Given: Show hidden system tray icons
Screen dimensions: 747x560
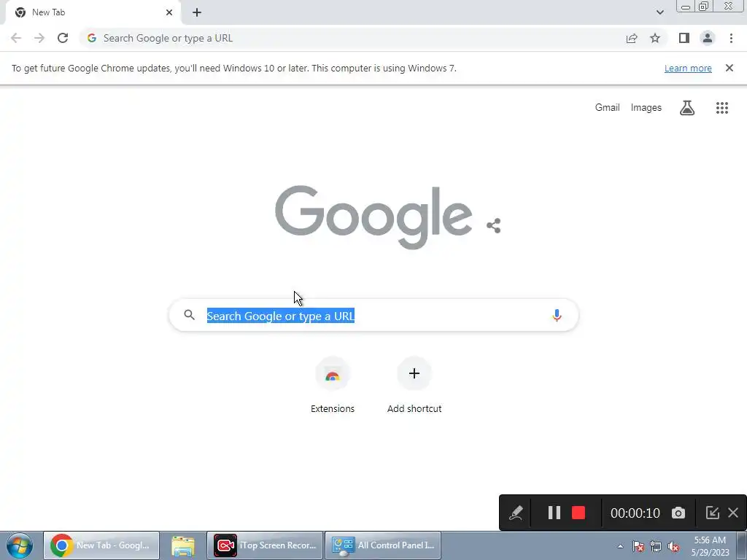Looking at the screenshot, I should coord(620,547).
